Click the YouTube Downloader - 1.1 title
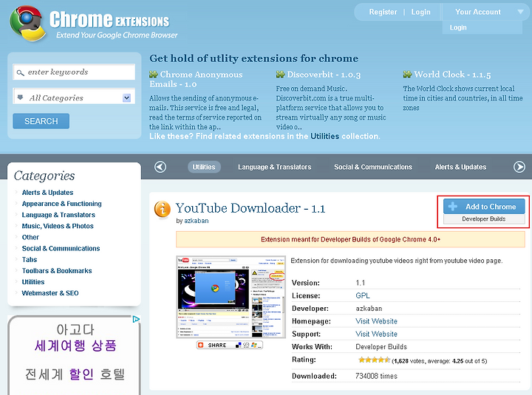The width and height of the screenshot is (532, 395). pos(250,208)
